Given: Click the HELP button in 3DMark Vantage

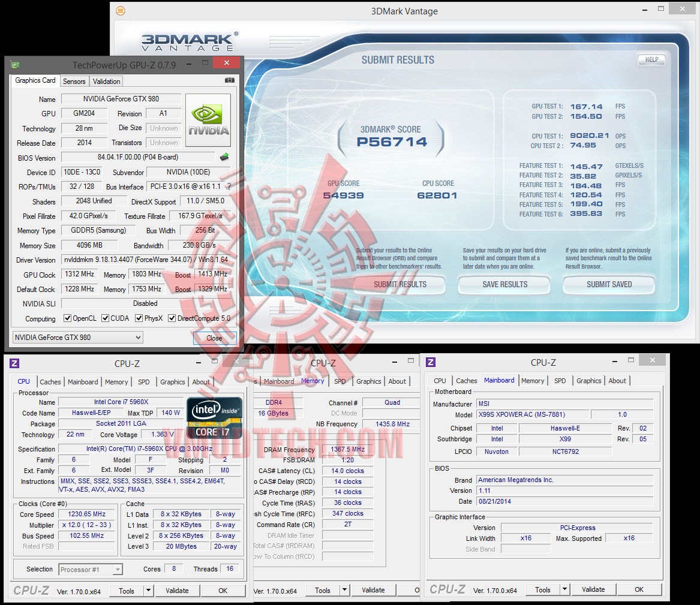Looking at the screenshot, I should click(651, 59).
